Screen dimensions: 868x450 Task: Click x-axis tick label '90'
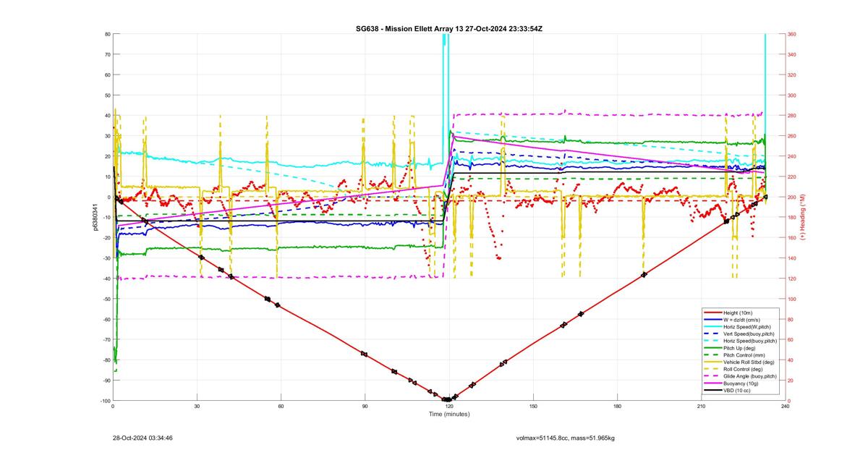click(x=365, y=407)
